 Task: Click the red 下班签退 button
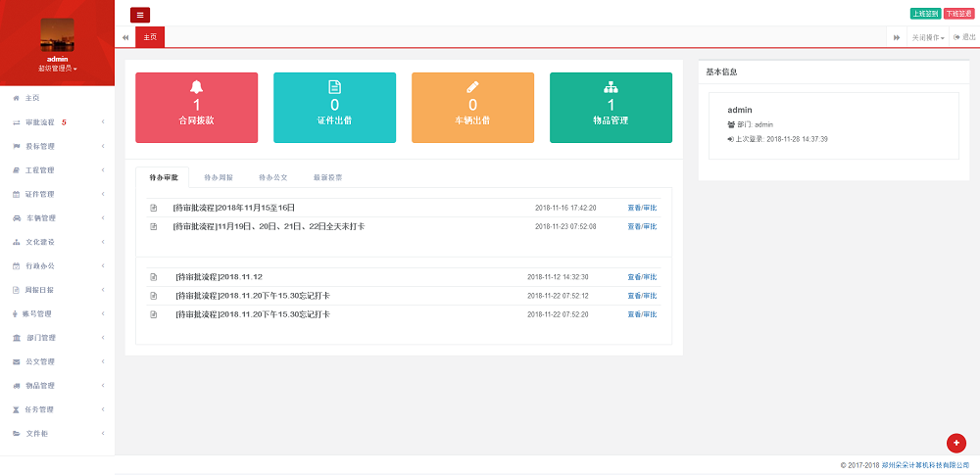pos(958,14)
